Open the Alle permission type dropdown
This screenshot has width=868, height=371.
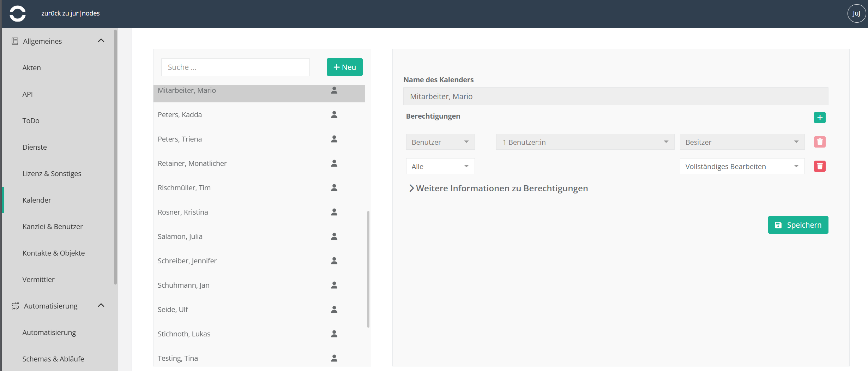click(440, 166)
